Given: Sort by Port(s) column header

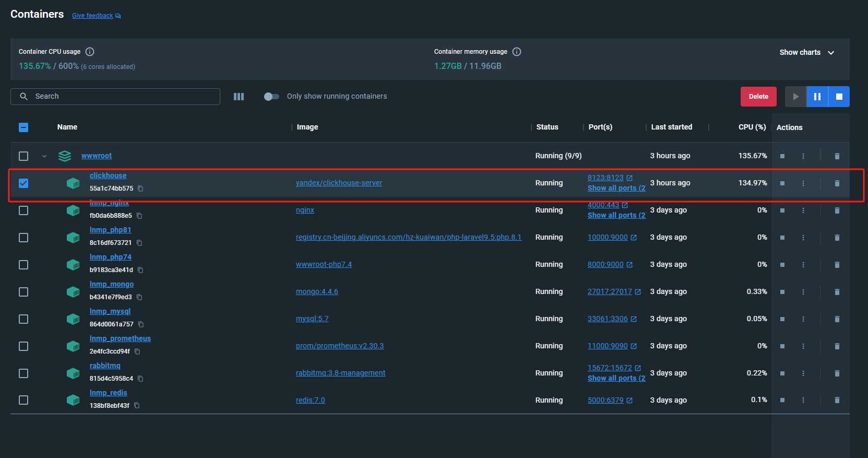Looking at the screenshot, I should (600, 127).
